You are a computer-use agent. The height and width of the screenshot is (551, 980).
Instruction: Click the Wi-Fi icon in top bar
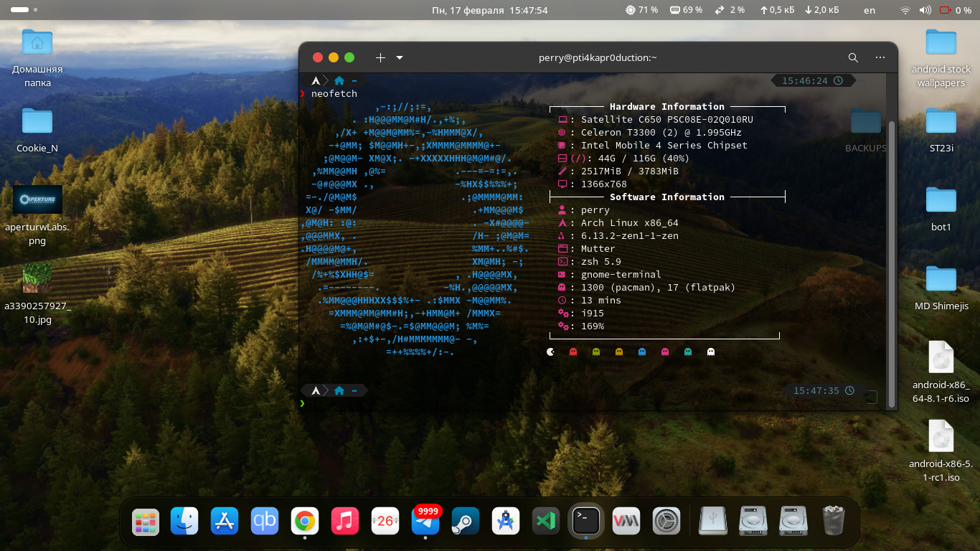coord(905,10)
